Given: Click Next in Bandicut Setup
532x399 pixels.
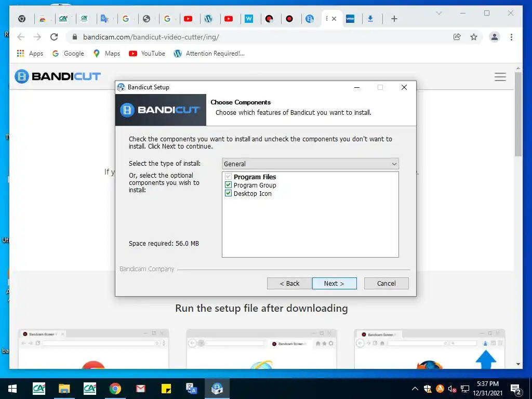Looking at the screenshot, I should pyautogui.click(x=334, y=283).
